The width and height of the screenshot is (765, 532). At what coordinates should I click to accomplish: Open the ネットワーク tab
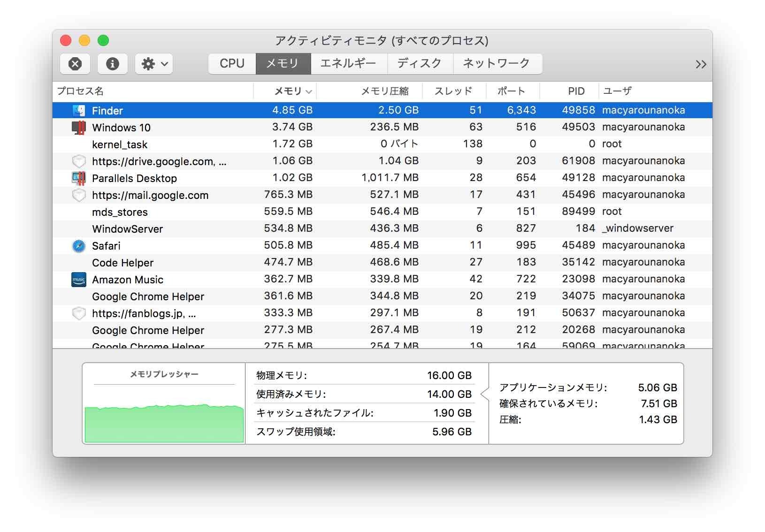click(497, 63)
